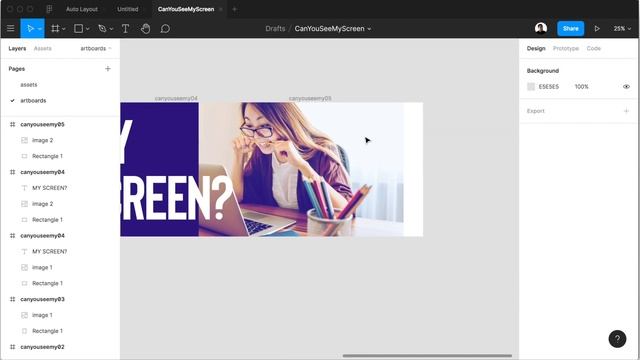Select the Frame tool
640x360 pixels.
(x=55, y=29)
